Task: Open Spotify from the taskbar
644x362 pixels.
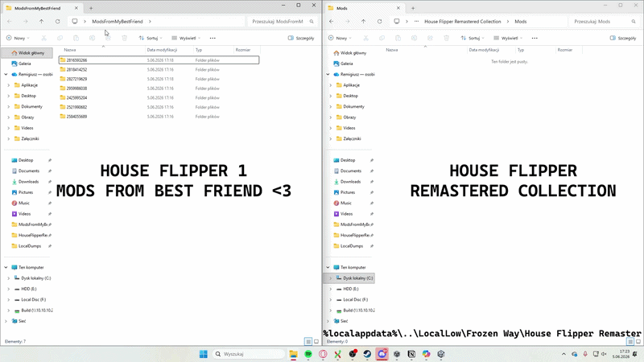Action: coord(308,354)
